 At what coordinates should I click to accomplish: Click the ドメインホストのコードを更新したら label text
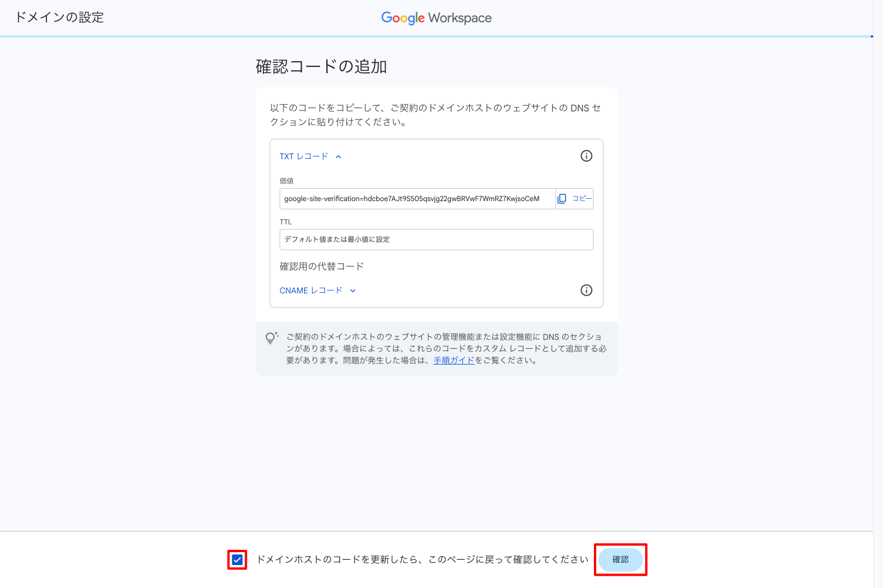(422, 560)
